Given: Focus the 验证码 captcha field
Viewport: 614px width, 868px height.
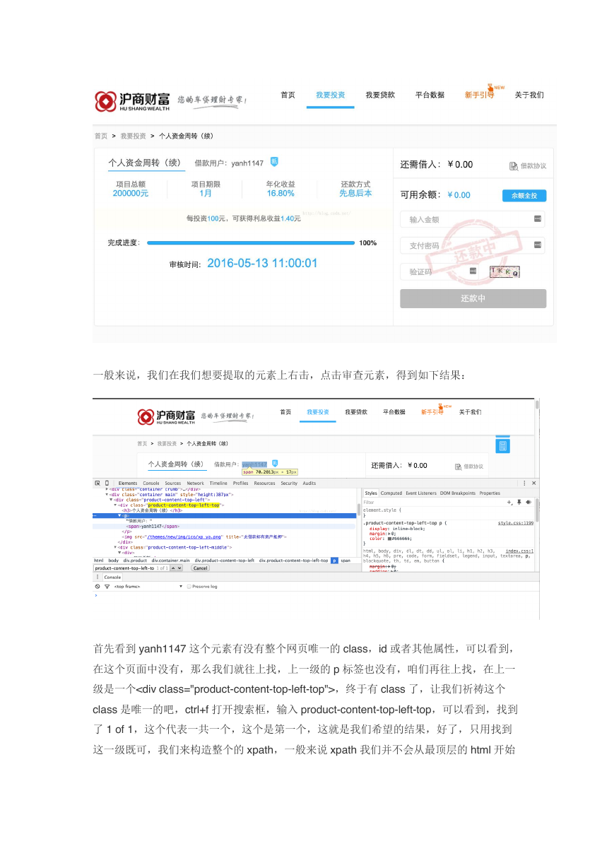Looking at the screenshot, I should click(x=441, y=271).
